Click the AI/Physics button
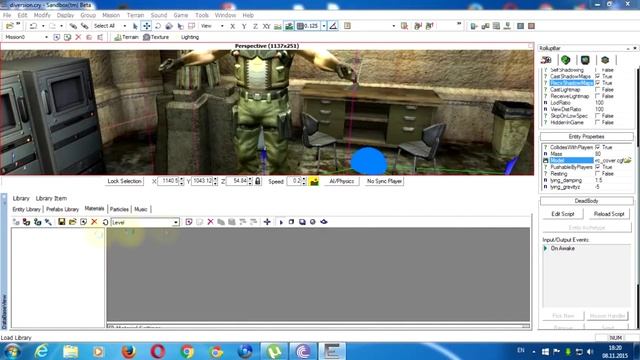The height and width of the screenshot is (360, 640). (342, 181)
